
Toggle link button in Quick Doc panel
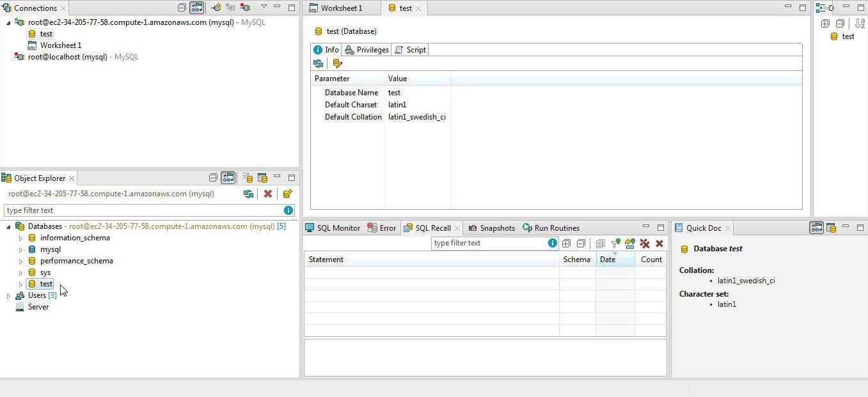[816, 228]
